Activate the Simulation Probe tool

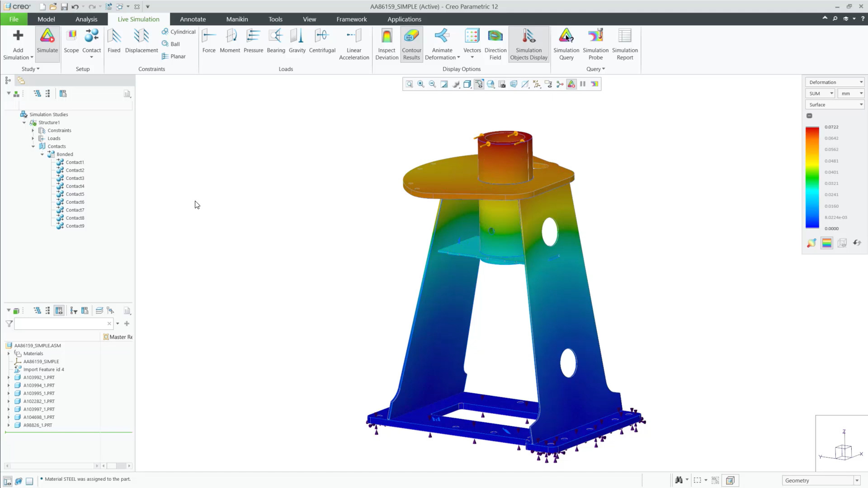(x=595, y=44)
